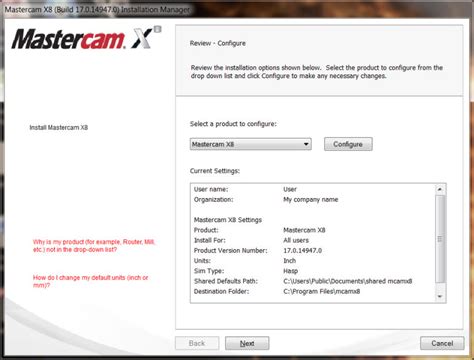The image size is (474, 360).
Task: Click the C:\Program Files\mcamx8 destination folder
Action: coord(321,291)
